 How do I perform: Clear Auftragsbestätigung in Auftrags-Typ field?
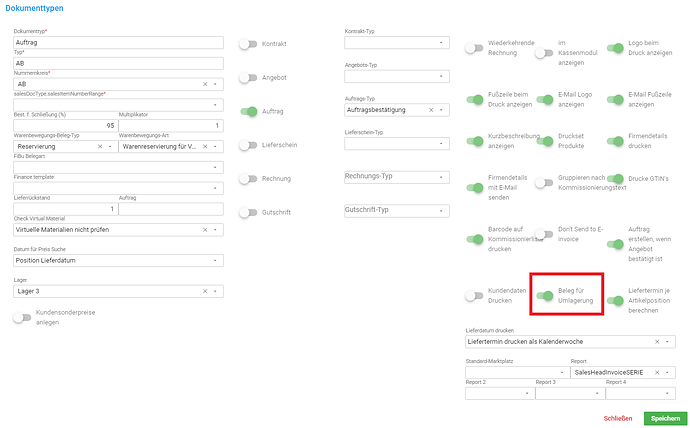click(x=431, y=110)
